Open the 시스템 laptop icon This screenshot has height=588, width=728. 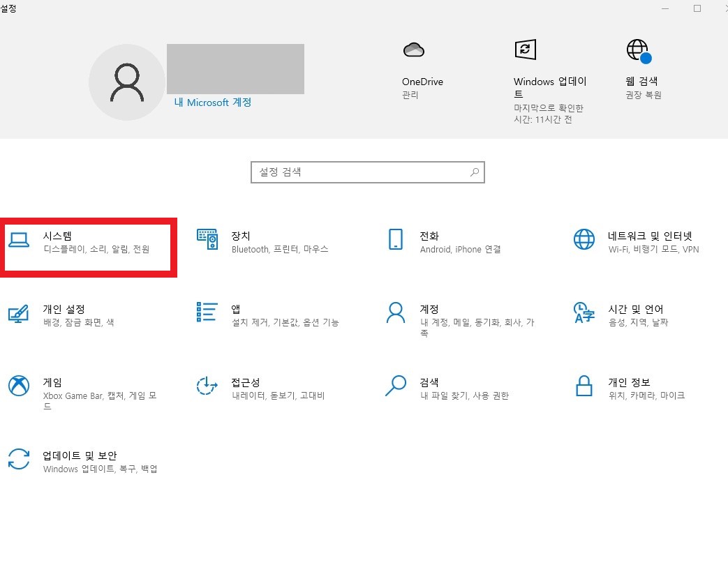[19, 240]
